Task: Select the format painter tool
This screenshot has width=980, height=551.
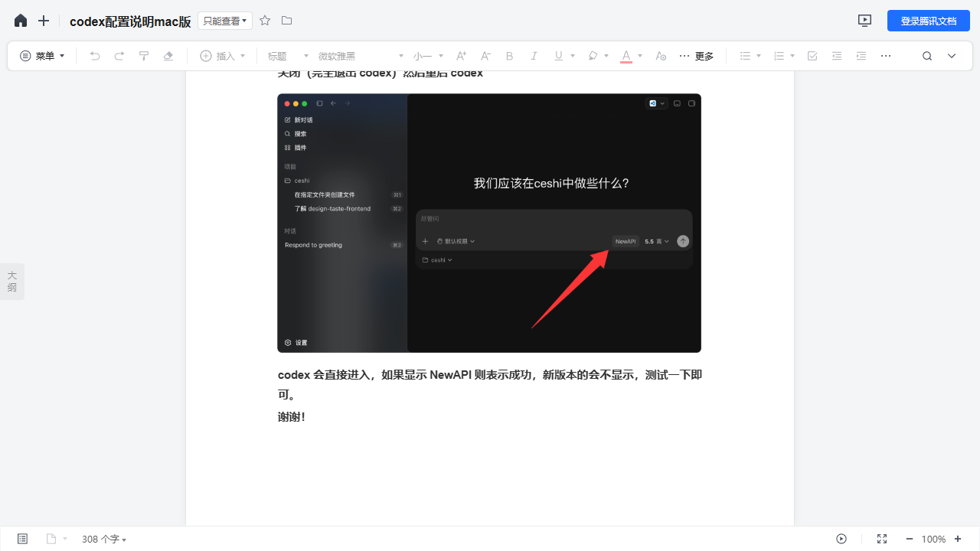Action: point(144,56)
